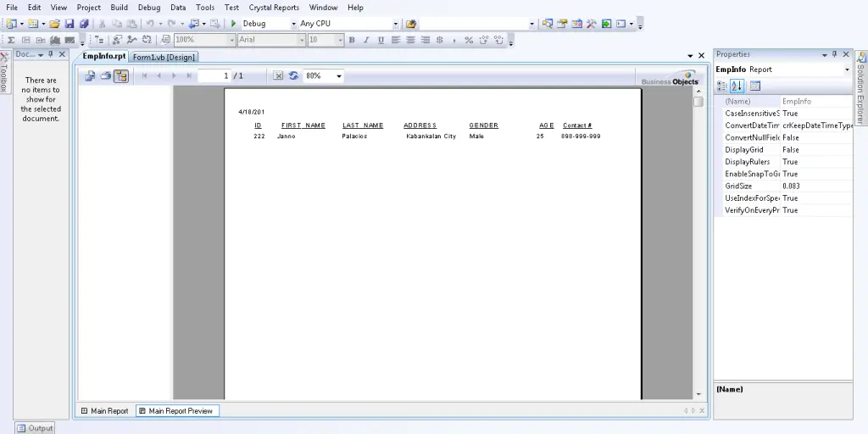
Task: Click the Insert Summary sigma icon
Action: 12,40
